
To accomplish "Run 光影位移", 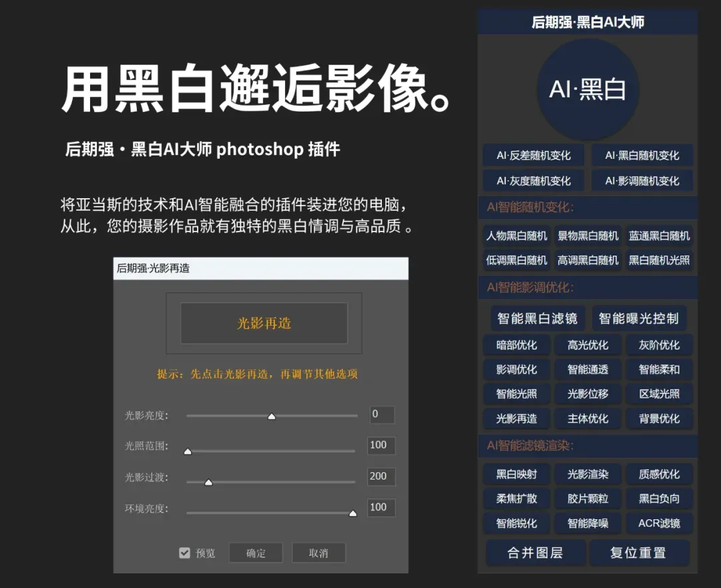I will click(x=587, y=394).
